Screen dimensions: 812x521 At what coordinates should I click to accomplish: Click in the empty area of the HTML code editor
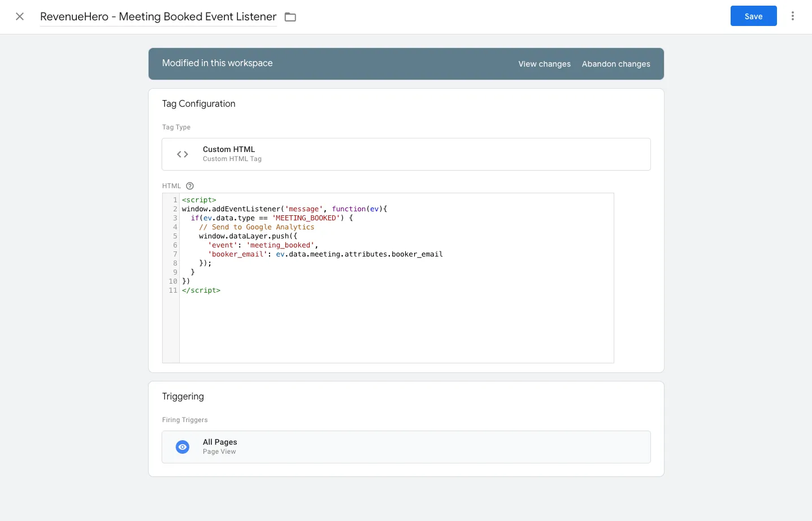(396, 328)
